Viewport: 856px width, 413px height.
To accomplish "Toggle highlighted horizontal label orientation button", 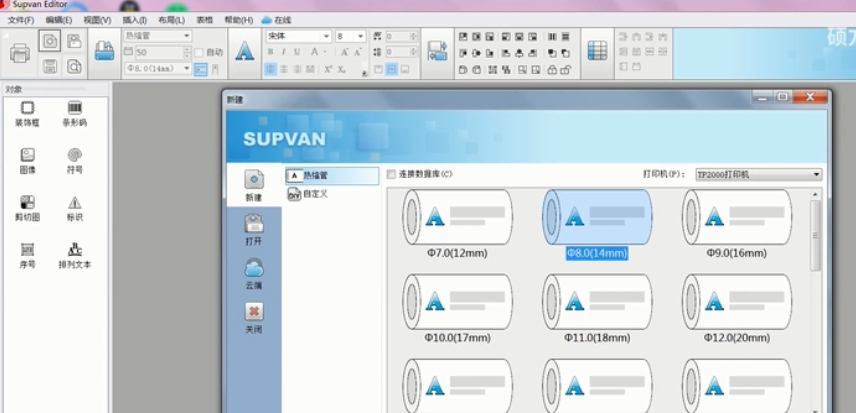I will 201,69.
